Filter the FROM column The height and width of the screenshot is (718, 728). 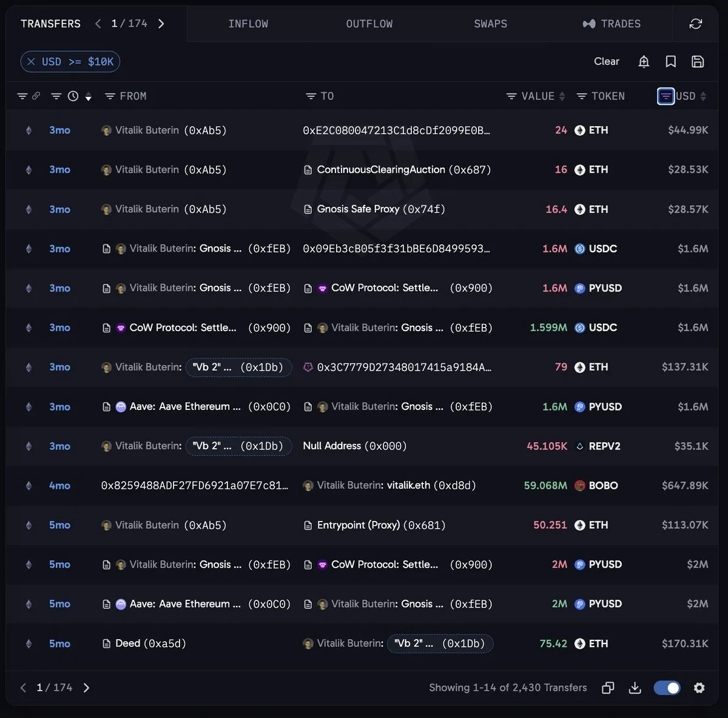[110, 96]
